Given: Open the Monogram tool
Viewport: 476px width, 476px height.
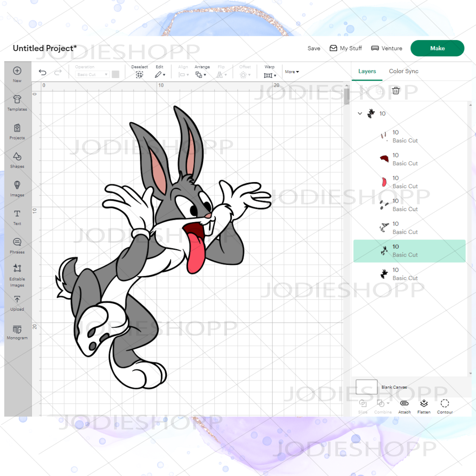Looking at the screenshot, I should click(17, 332).
